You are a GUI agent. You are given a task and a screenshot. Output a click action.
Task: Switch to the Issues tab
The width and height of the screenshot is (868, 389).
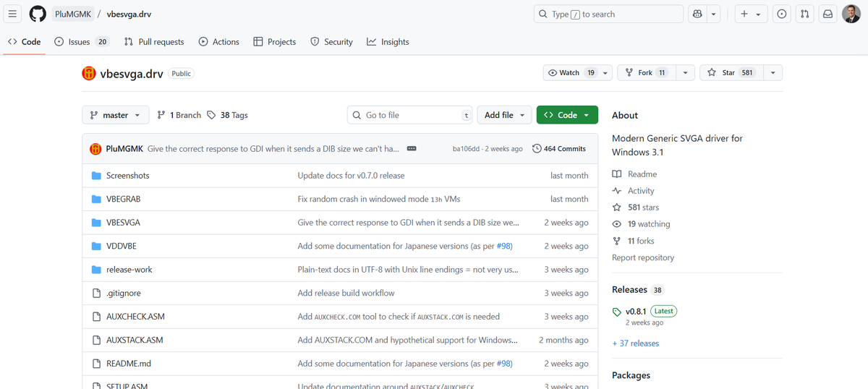point(82,42)
